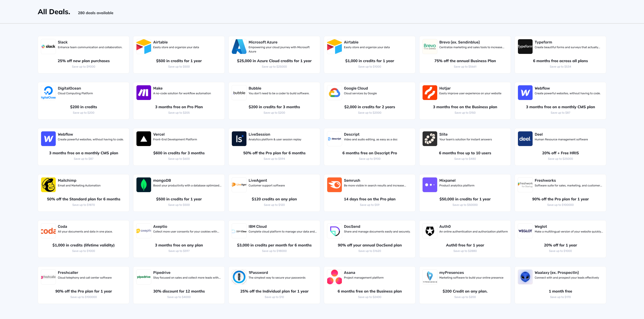Click the mongoDB leaf icon

point(144,184)
